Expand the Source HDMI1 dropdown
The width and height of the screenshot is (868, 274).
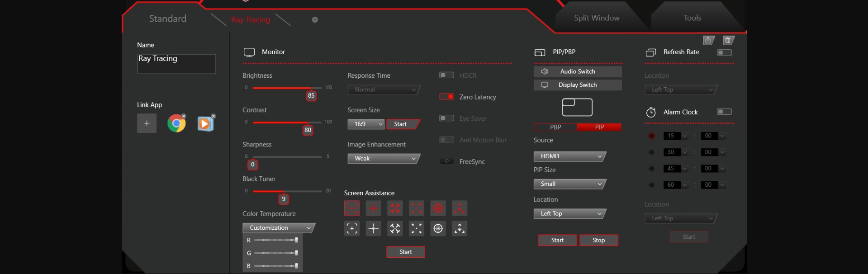[569, 156]
